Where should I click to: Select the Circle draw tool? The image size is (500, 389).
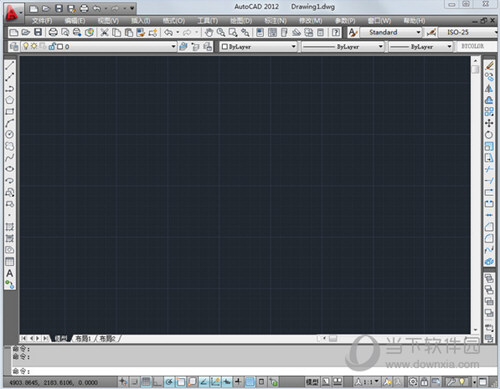(x=10, y=134)
